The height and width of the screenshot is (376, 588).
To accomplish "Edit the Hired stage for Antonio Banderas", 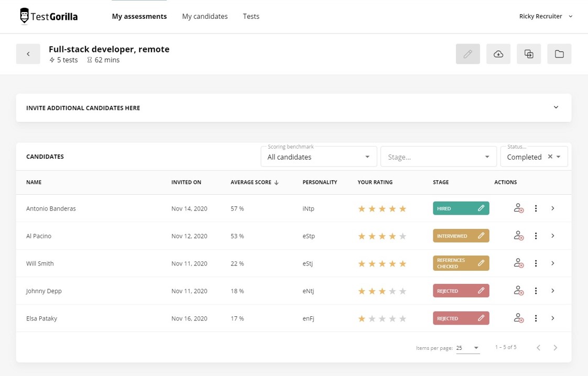I will [481, 208].
